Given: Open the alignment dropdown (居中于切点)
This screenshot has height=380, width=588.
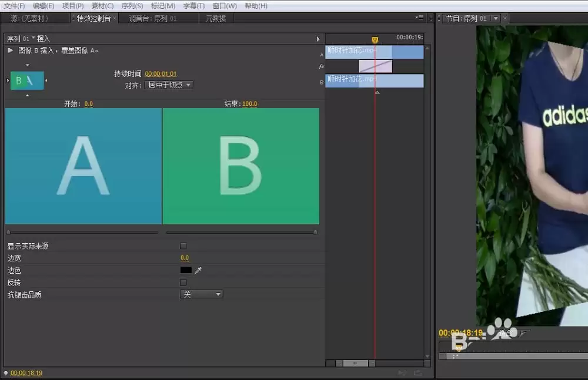Looking at the screenshot, I should (169, 85).
